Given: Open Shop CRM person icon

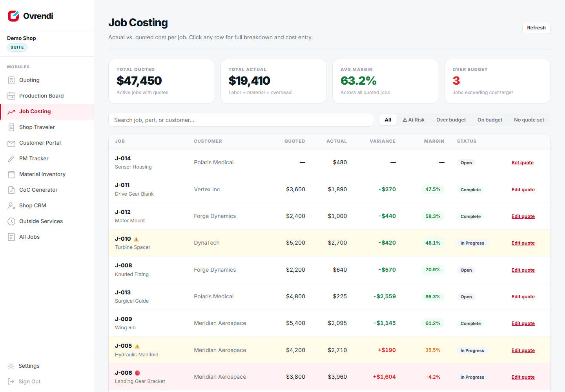Looking at the screenshot, I should click(x=11, y=206).
